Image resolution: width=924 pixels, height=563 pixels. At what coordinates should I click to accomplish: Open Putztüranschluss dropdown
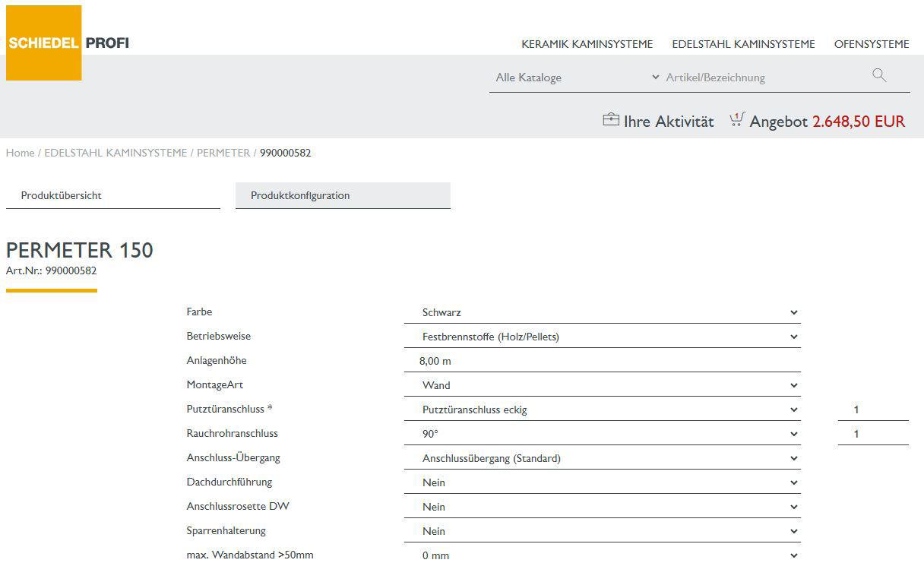point(602,410)
